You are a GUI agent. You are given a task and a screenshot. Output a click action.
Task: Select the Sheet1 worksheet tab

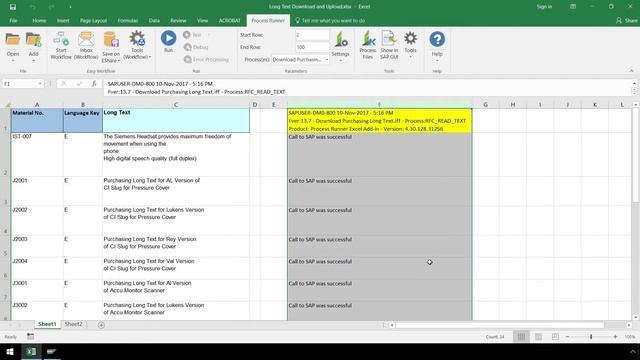coord(47,324)
